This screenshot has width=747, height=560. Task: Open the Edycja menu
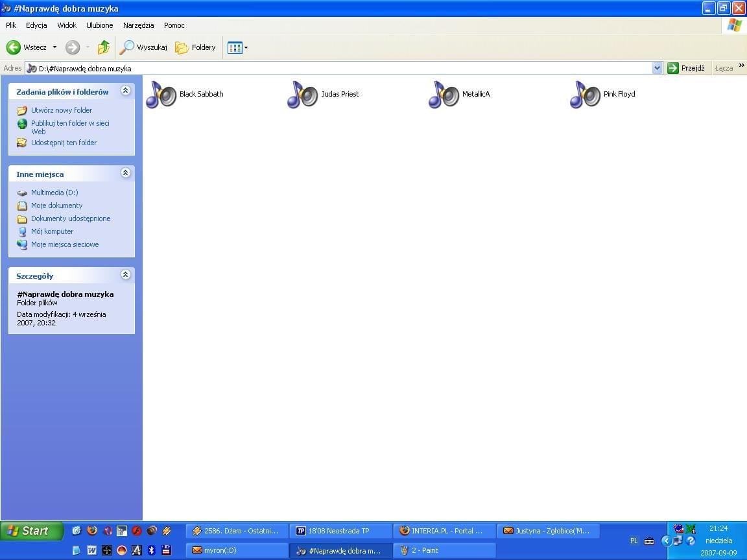tap(36, 25)
